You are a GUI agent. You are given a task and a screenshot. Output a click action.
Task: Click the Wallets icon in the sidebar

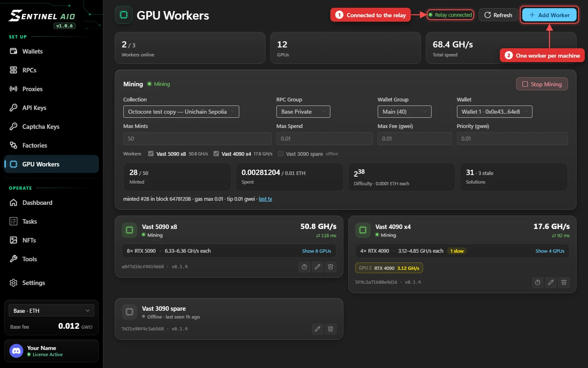point(13,52)
